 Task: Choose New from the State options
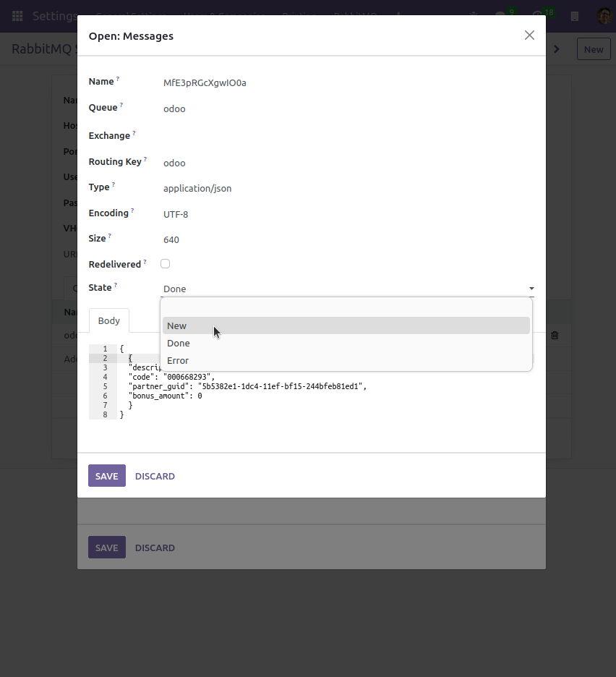click(x=346, y=325)
